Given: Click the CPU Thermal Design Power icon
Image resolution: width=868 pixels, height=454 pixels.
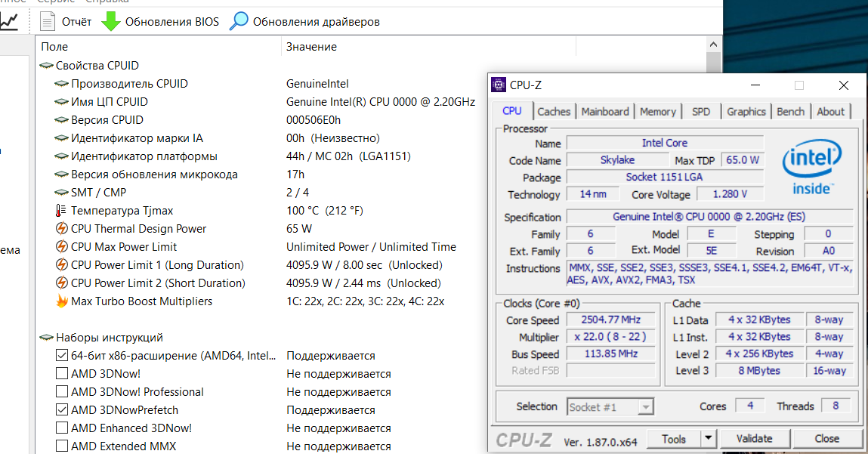Looking at the screenshot, I should click(61, 229).
